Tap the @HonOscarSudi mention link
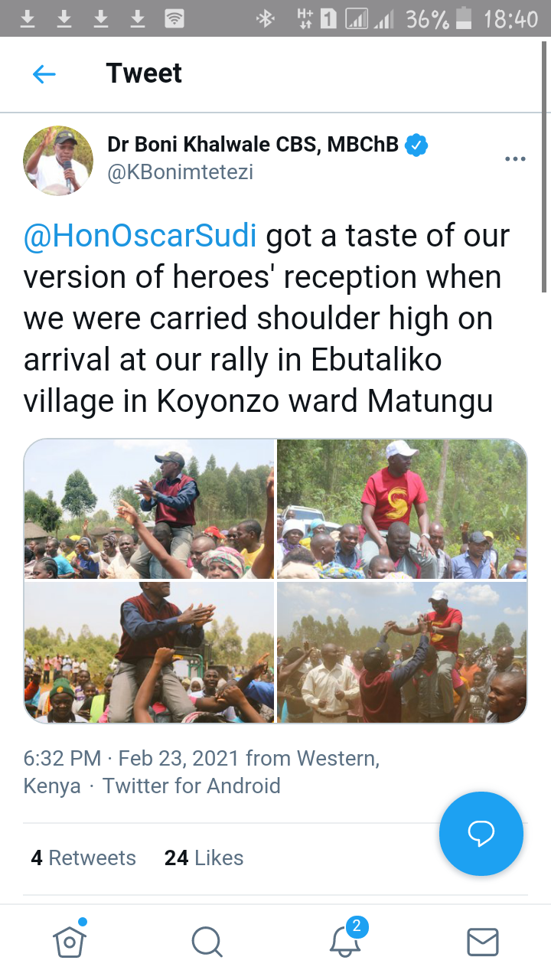 point(140,236)
